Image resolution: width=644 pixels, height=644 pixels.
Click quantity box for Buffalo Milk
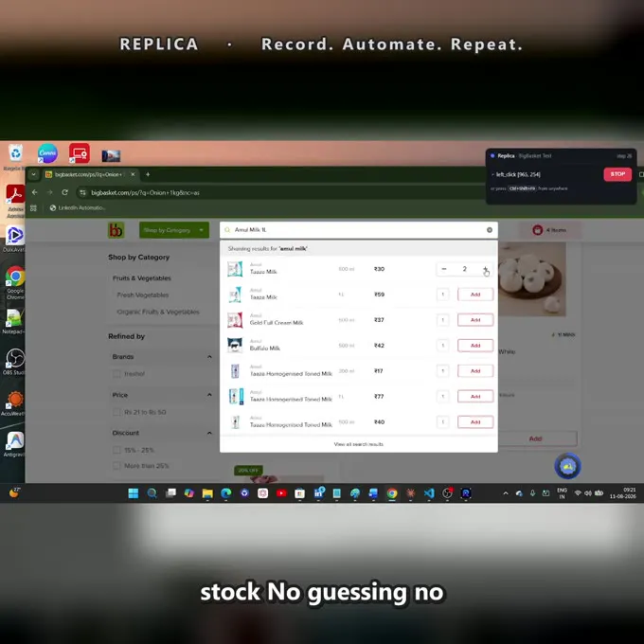tap(443, 346)
